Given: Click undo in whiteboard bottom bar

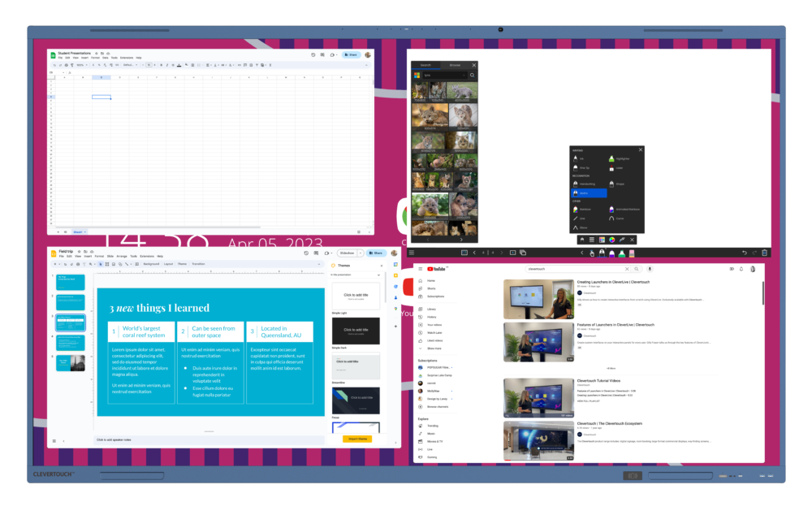Looking at the screenshot, I should point(745,253).
